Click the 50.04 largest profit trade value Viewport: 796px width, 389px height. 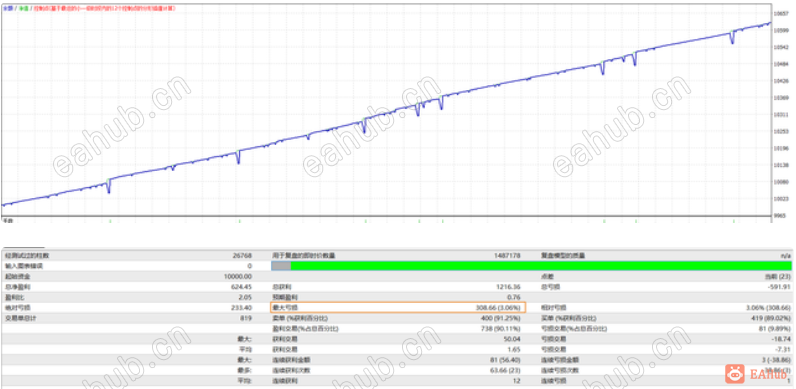pos(513,339)
